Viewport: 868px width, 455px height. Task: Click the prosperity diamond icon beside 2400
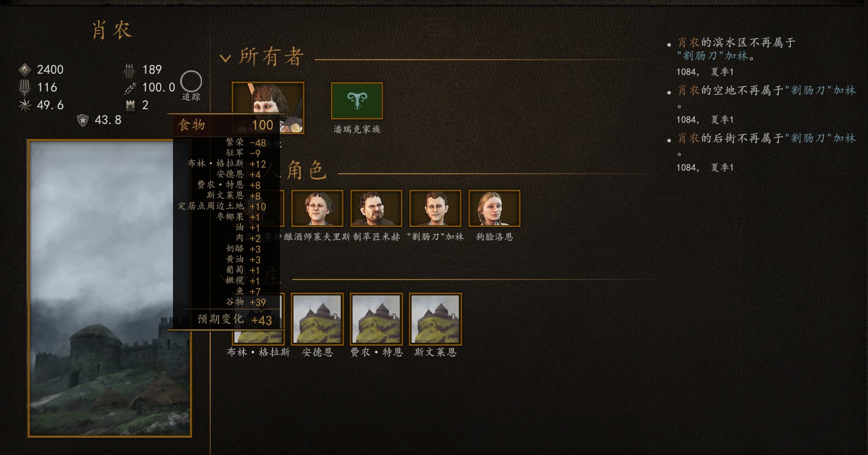pyautogui.click(x=24, y=70)
